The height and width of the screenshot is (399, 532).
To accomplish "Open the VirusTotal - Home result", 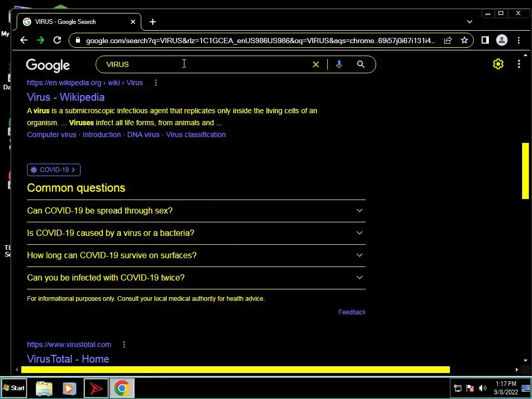I will click(68, 360).
